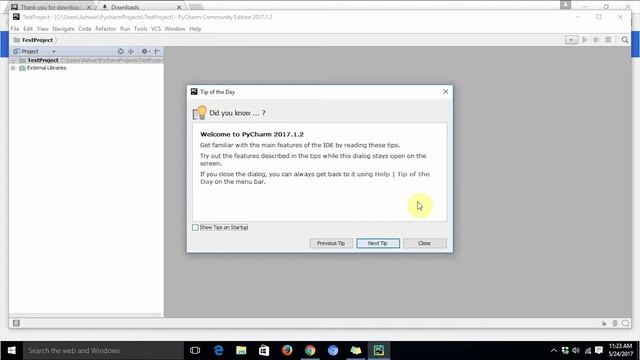Select External Libraries tree item
Viewport: 640px width, 360px height.
tap(47, 68)
